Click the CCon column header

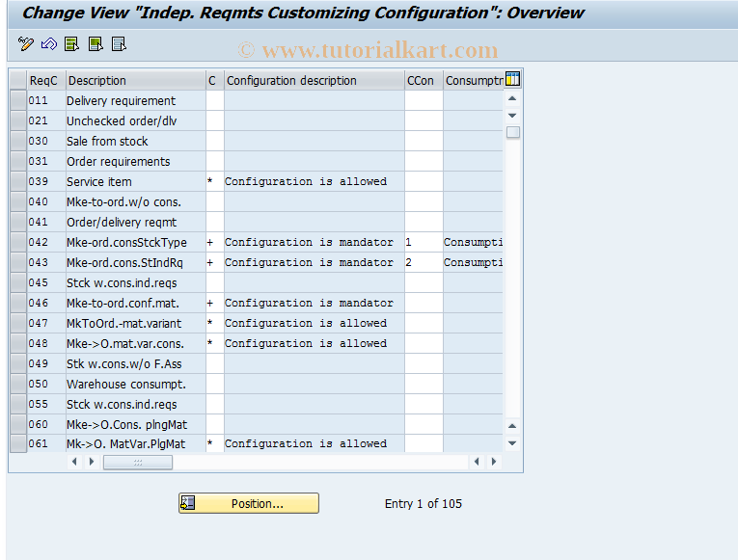click(424, 80)
